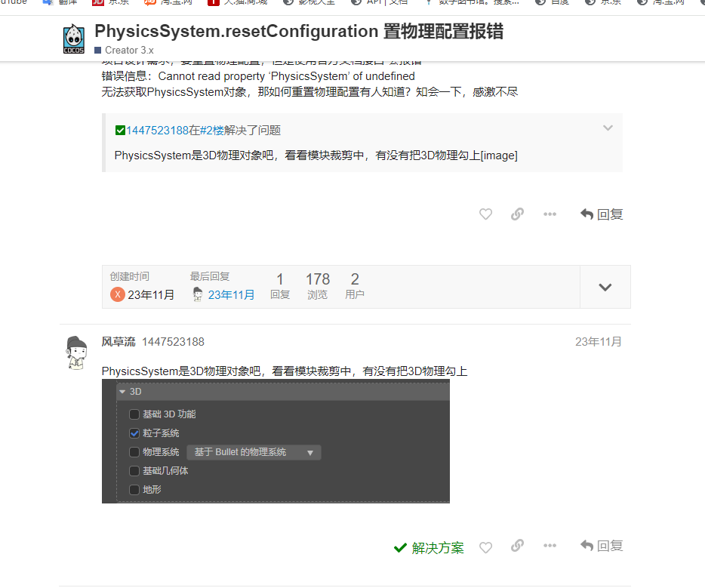This screenshot has width=705, height=588.
Task: Reply to the original post
Action: point(602,214)
